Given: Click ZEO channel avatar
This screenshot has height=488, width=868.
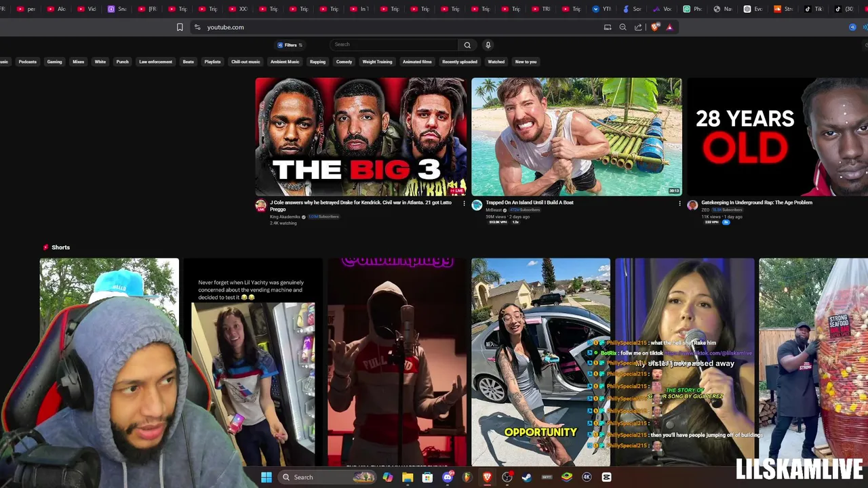Looking at the screenshot, I should click(x=692, y=205).
